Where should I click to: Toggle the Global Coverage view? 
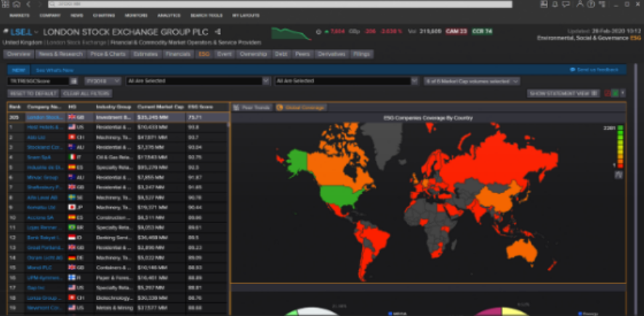coord(301,108)
